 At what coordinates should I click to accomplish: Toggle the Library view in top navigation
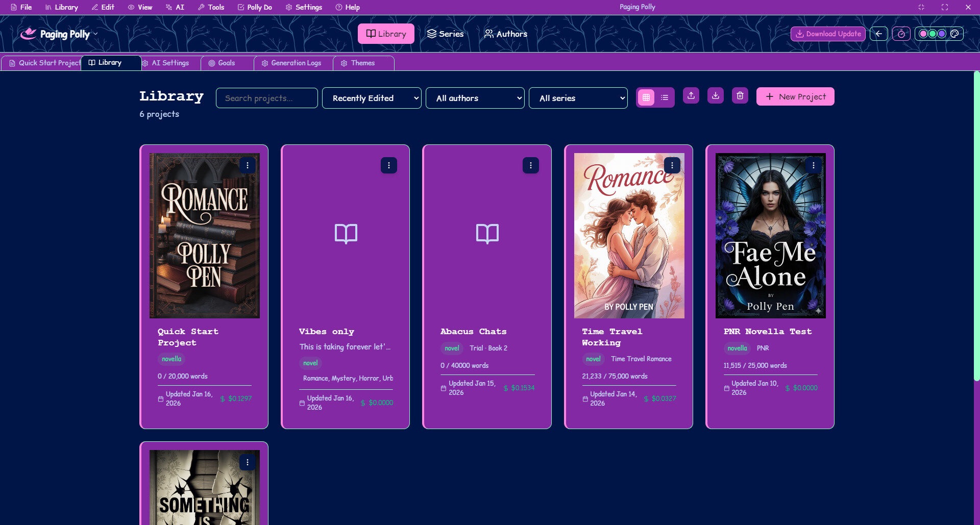[386, 34]
